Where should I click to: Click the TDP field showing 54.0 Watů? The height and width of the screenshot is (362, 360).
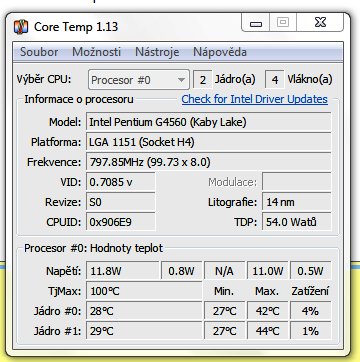[x=297, y=222]
